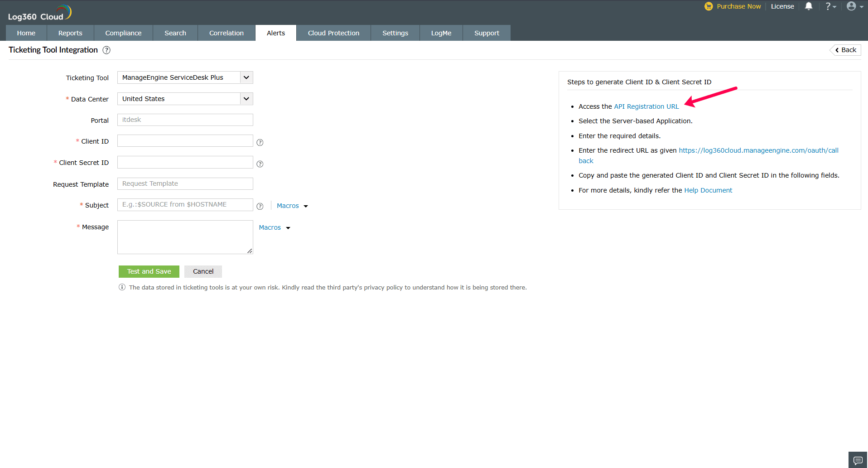Expand the Data Center dropdown

pos(246,99)
